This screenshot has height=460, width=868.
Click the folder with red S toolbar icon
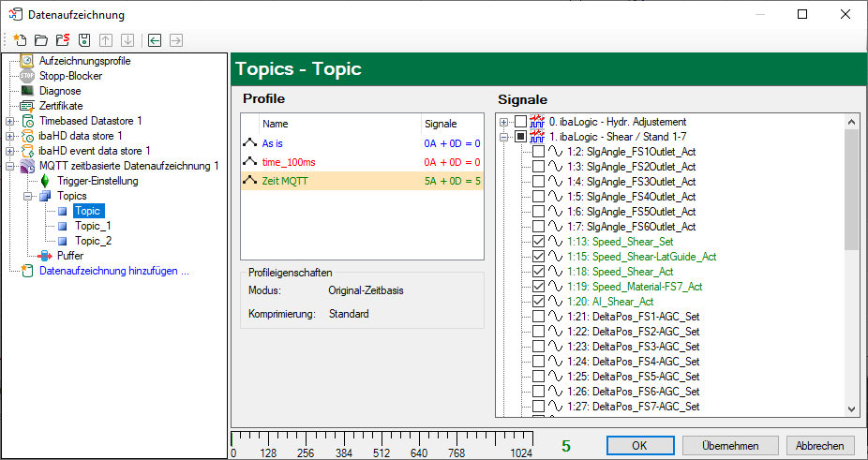point(63,40)
